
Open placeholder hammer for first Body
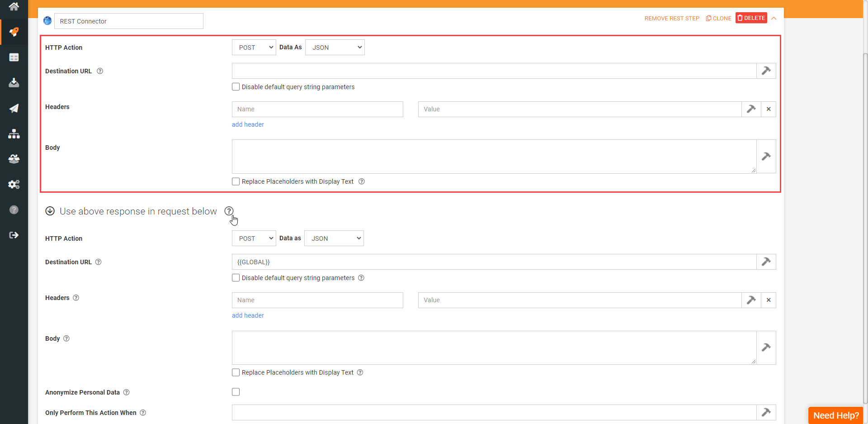[x=766, y=157]
